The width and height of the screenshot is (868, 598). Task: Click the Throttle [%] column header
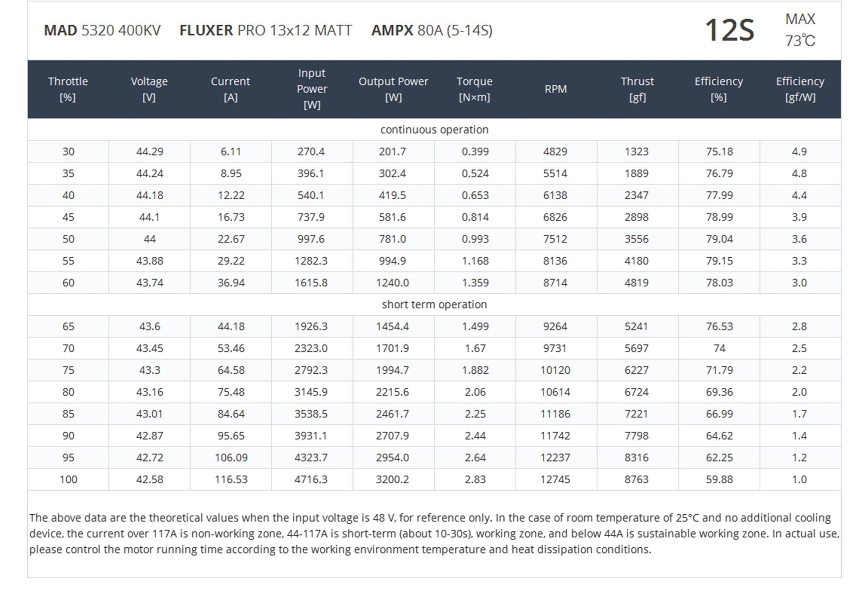(68, 89)
